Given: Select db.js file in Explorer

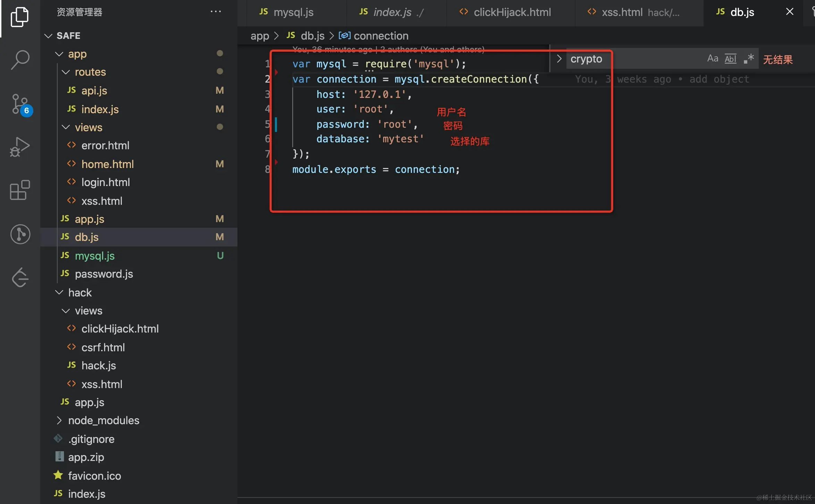Looking at the screenshot, I should [87, 237].
